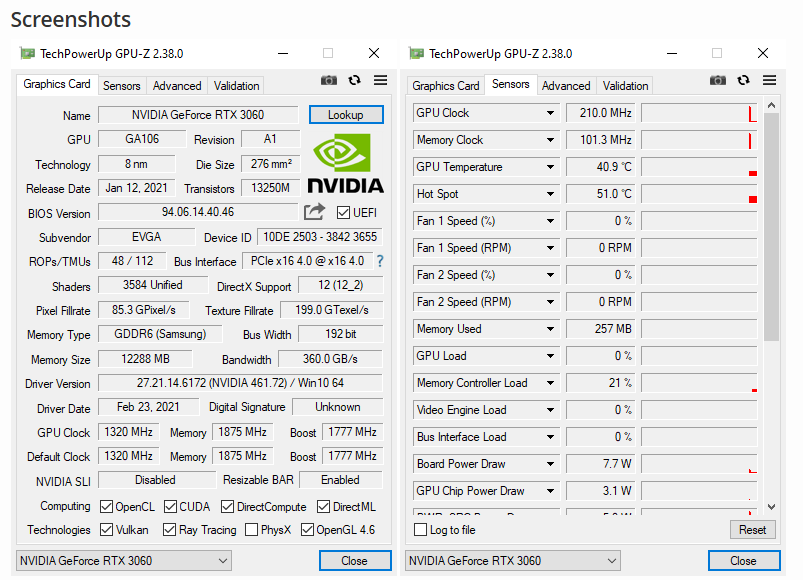Toggle the CUDA checkbox

pos(171,507)
